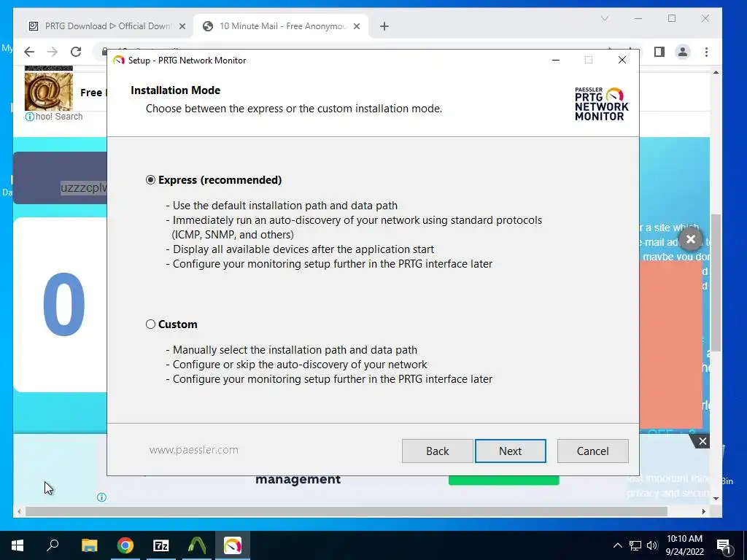Show hidden system tray icons
Screen dimensions: 747x560
coord(617,545)
